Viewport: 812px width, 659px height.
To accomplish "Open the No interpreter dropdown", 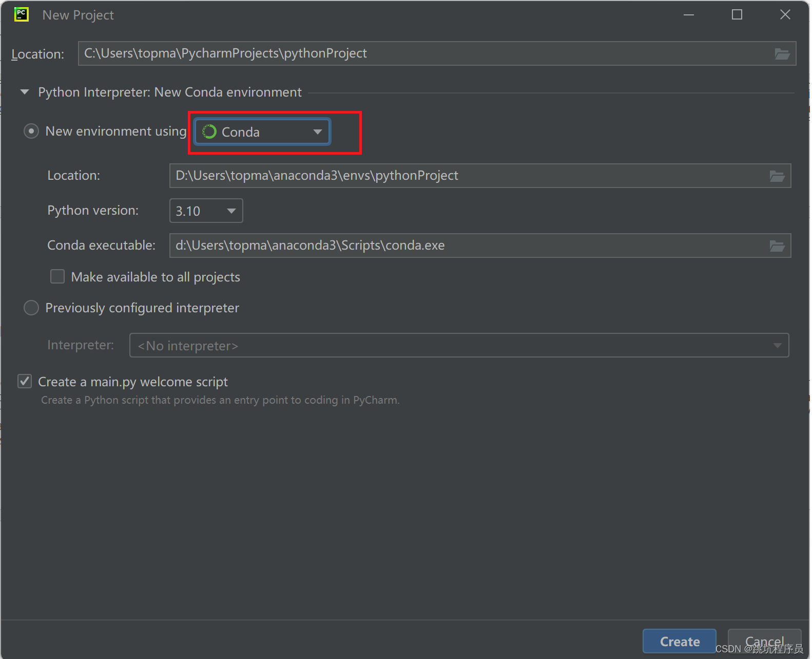I will [x=459, y=346].
